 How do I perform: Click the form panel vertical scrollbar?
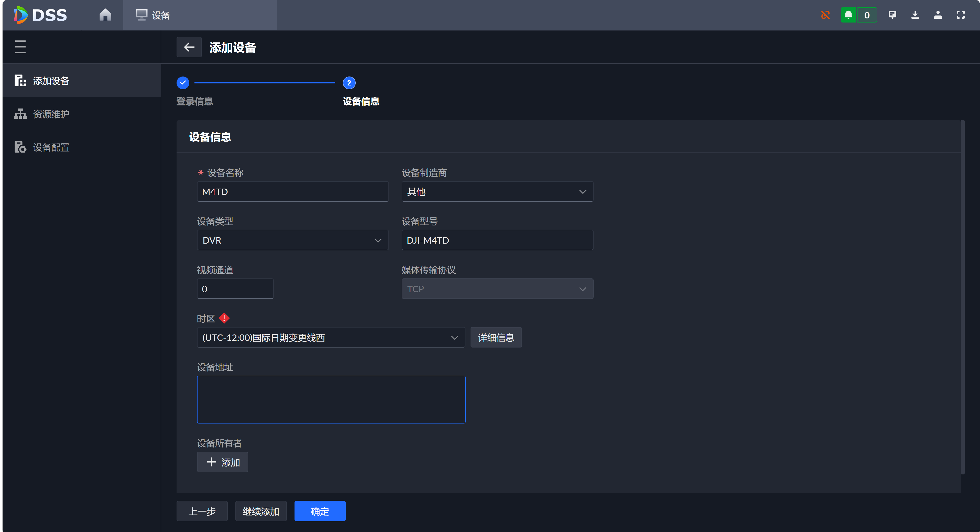click(x=963, y=297)
